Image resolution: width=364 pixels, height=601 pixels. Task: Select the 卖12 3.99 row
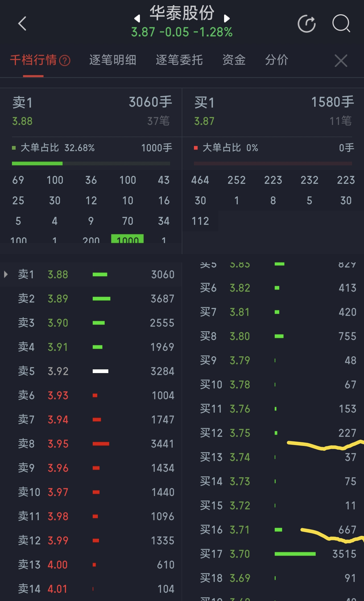click(x=91, y=540)
